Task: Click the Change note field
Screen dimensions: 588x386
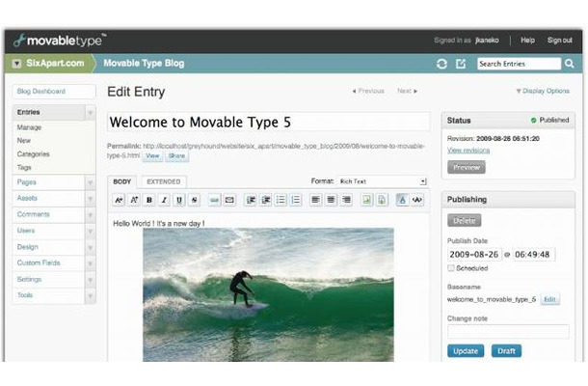Action: pyautogui.click(x=508, y=332)
